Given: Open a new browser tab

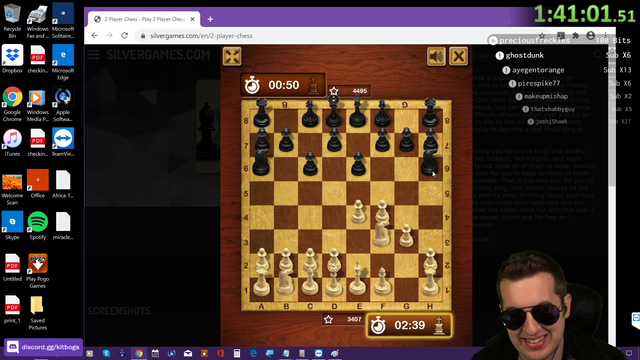Looking at the screenshot, I should pyautogui.click(x=210, y=19).
